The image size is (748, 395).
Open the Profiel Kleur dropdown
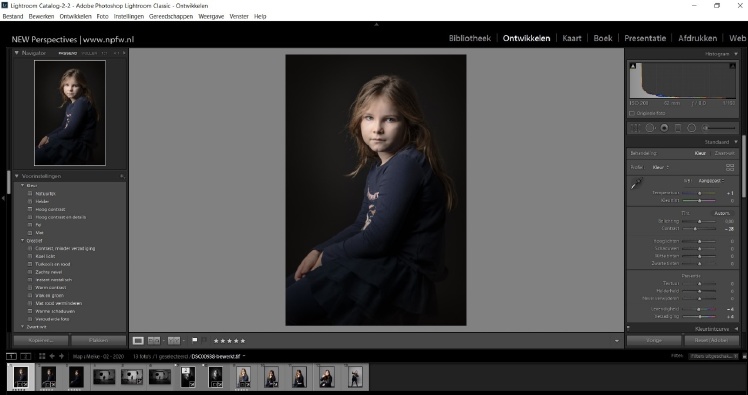[661, 167]
